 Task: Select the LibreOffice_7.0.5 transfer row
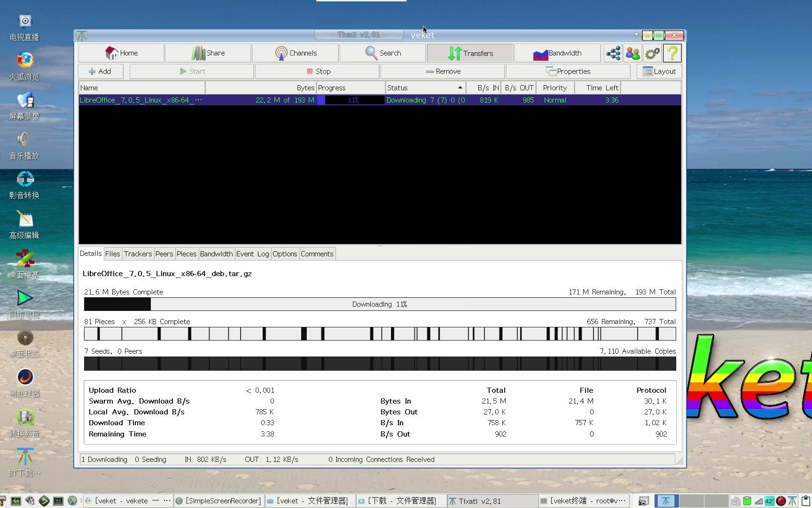(x=380, y=100)
